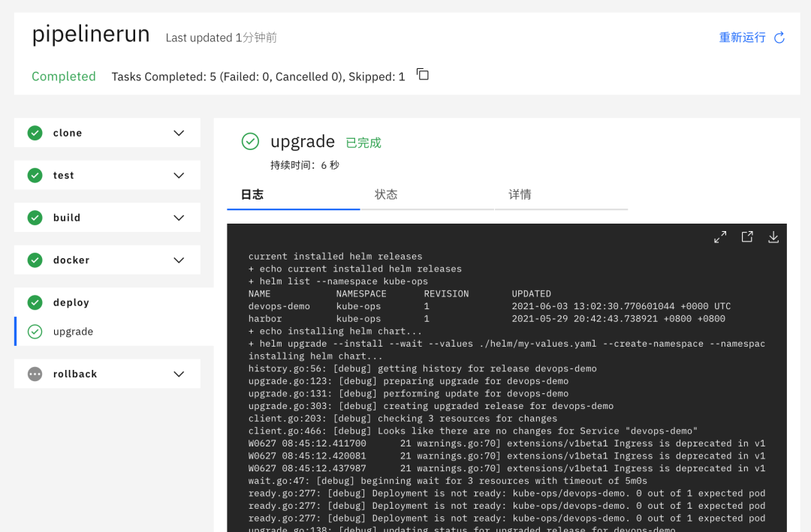Expand the build task chevron
This screenshot has height=532, width=811.
(x=179, y=218)
